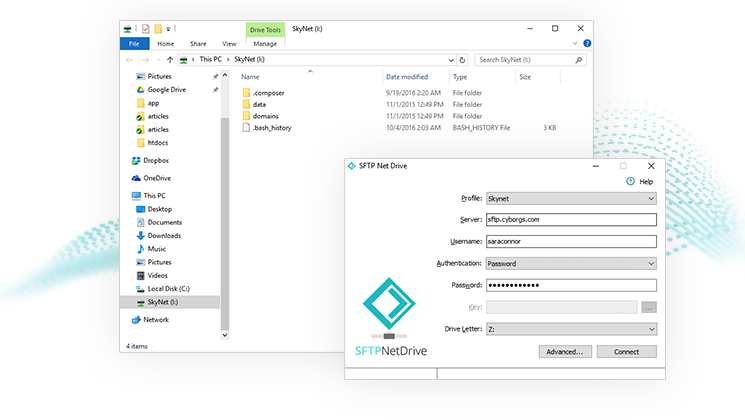Click the navigation pane scrollbar up arrow
The image size is (745, 420).
(225, 76)
